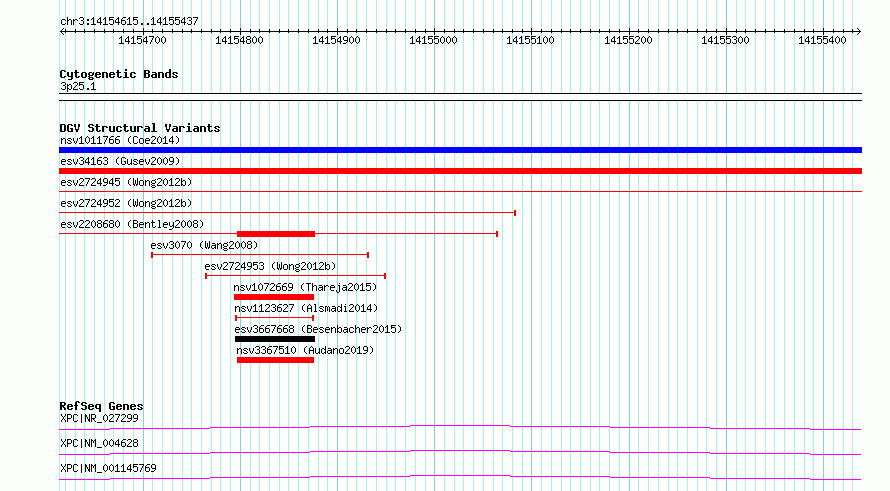This screenshot has width=890, height=491.
Task: Click the thick red esv34163 variant bar
Action: 460,171
